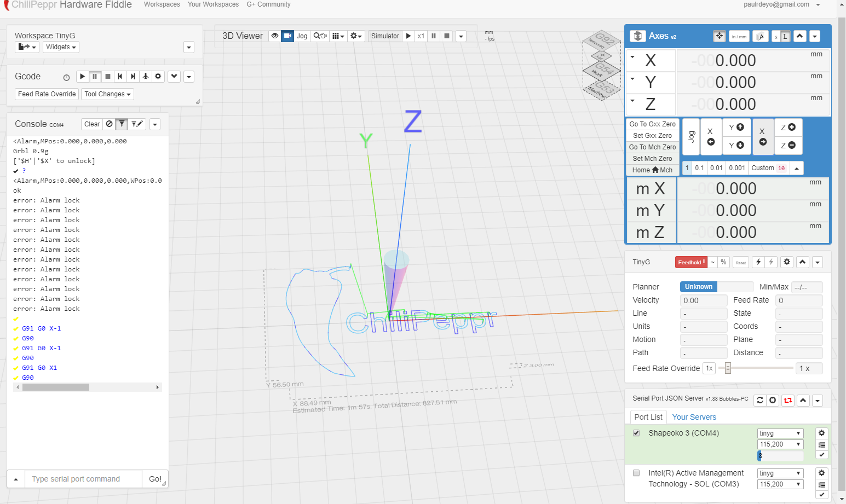Viewport: 846px width, 504px height.
Task: Select the large L size in Axes
Action: coord(785,36)
